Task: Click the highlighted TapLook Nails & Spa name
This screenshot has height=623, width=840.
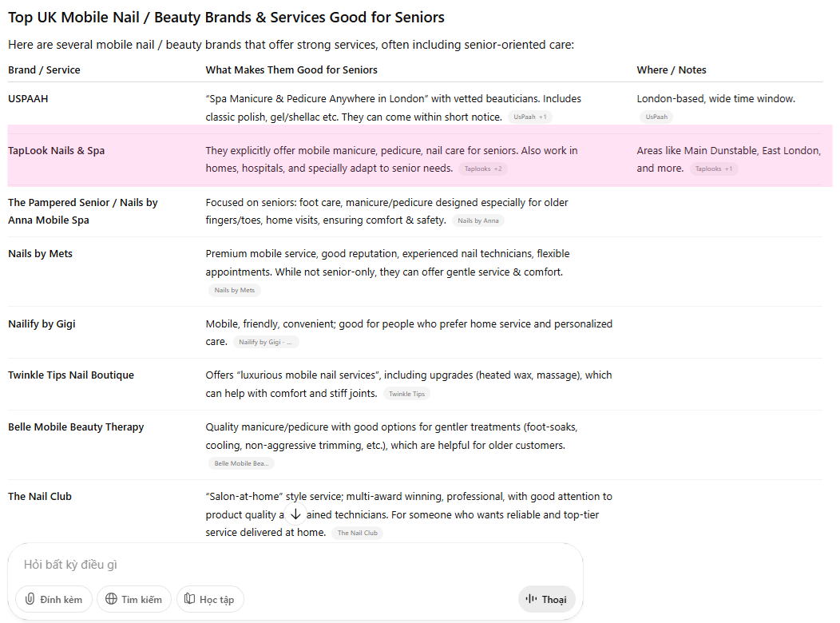Action: pyautogui.click(x=57, y=150)
